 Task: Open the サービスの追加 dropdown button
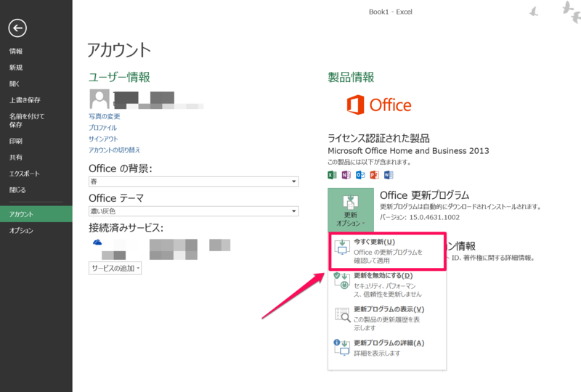click(115, 269)
